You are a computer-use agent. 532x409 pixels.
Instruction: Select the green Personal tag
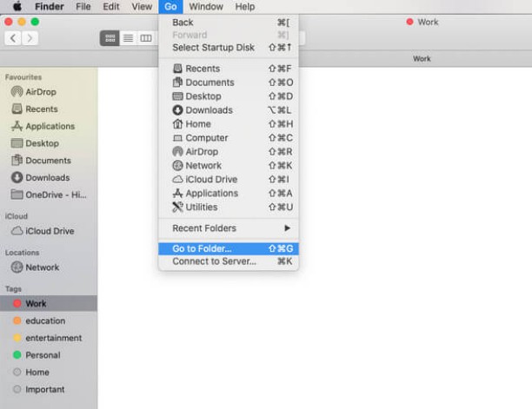click(x=42, y=355)
